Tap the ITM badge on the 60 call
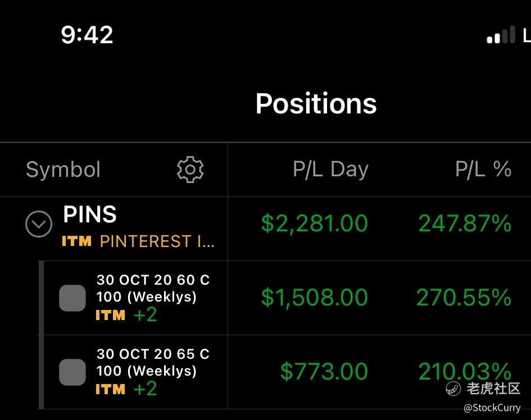This screenshot has height=420, width=531. click(110, 316)
